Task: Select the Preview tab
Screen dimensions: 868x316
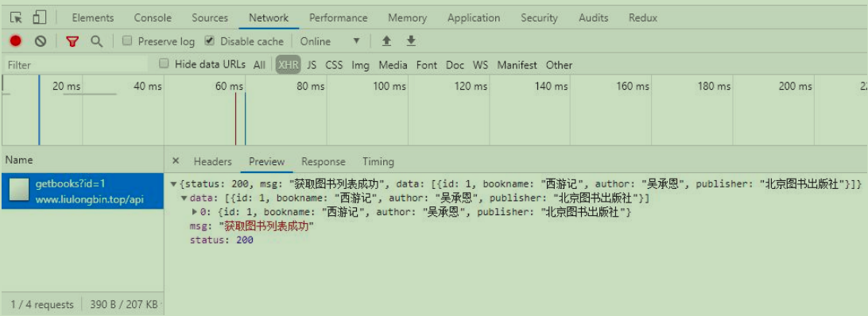Action: (267, 162)
